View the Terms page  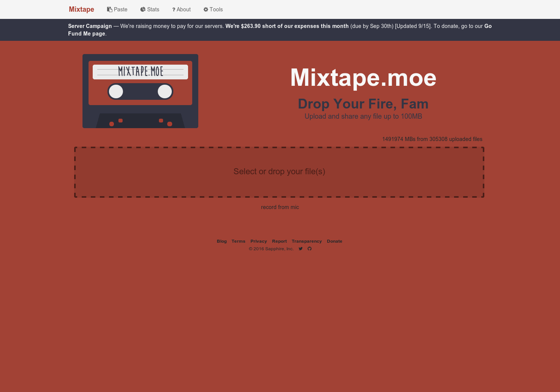[238, 241]
